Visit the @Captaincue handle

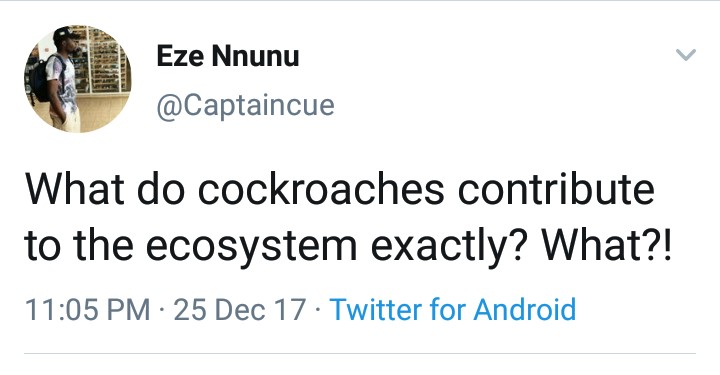pos(246,106)
